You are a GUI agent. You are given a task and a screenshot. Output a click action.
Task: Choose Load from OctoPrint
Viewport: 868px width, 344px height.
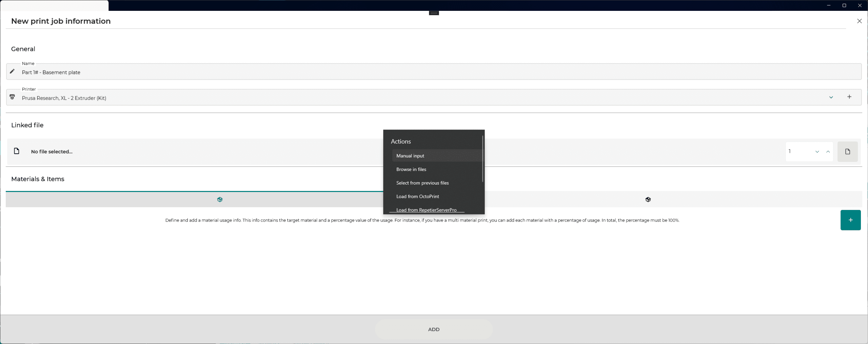[437, 196]
